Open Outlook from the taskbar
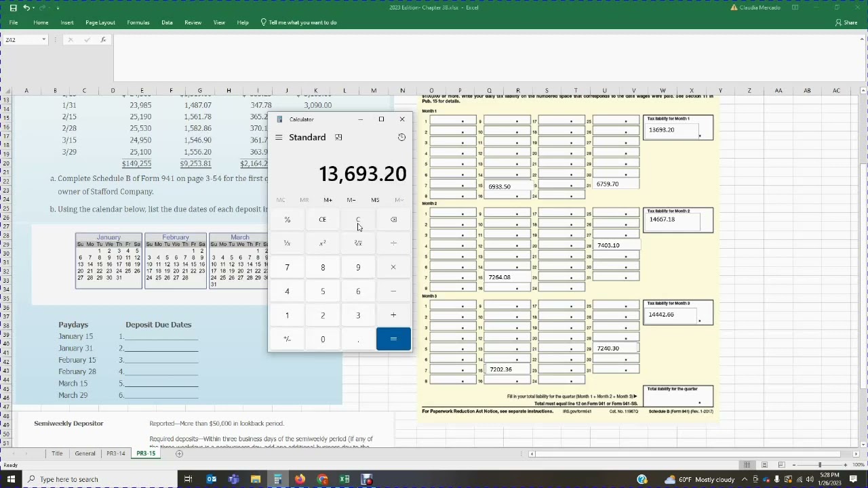The width and height of the screenshot is (868, 488). coord(212,479)
